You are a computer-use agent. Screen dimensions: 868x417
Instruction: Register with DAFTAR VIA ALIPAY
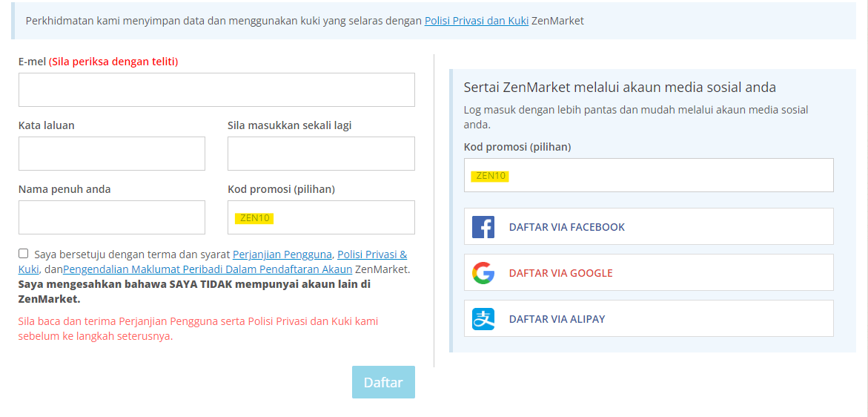pyautogui.click(x=649, y=318)
